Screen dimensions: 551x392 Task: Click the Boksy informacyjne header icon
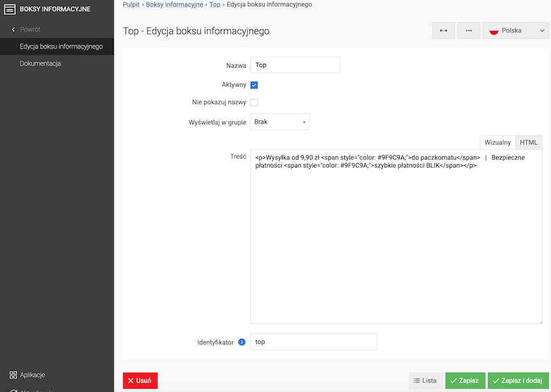(10, 10)
